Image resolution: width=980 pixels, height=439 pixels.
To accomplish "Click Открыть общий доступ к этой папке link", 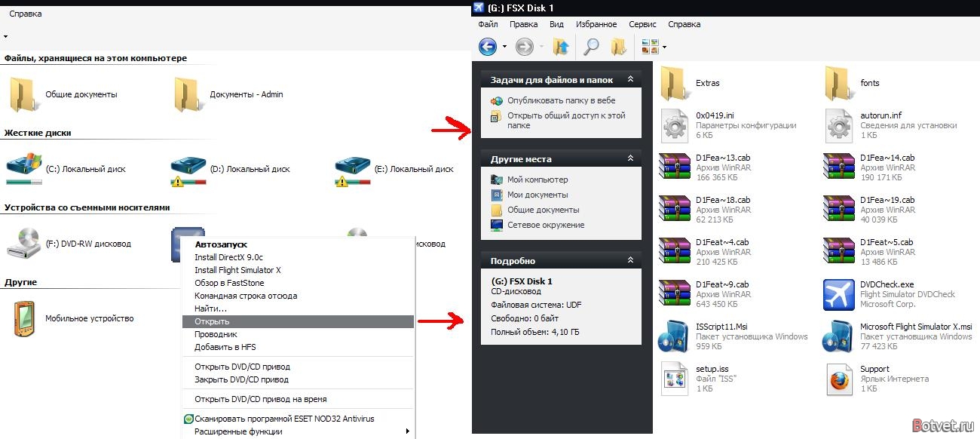I will (566, 121).
